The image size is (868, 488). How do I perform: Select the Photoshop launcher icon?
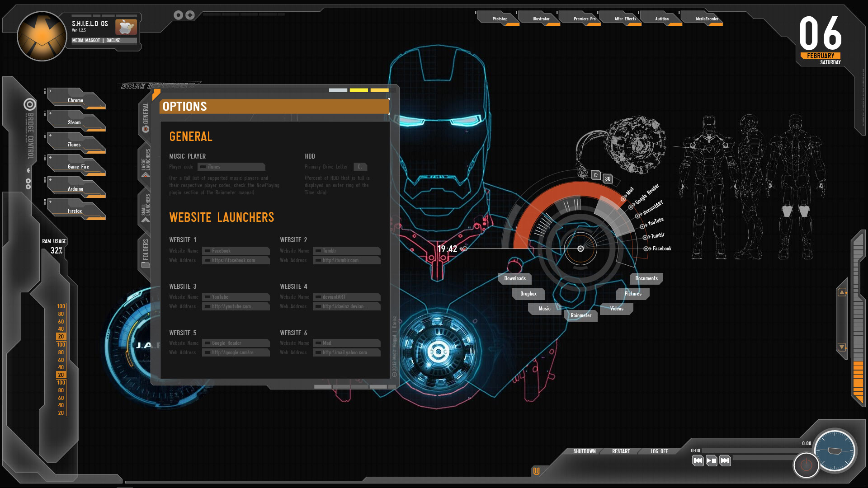(x=499, y=19)
